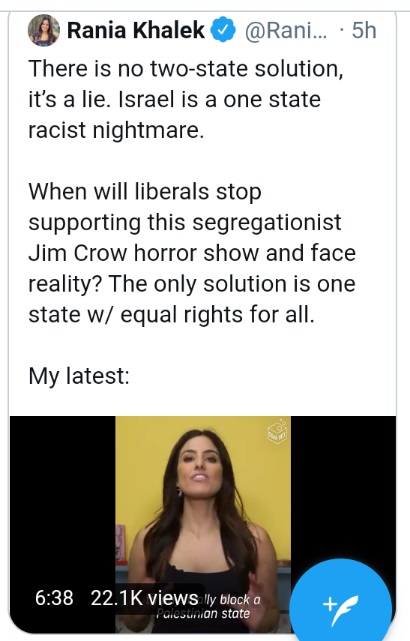Click the line "state w/ equal rights for all."

pyautogui.click(x=171, y=314)
